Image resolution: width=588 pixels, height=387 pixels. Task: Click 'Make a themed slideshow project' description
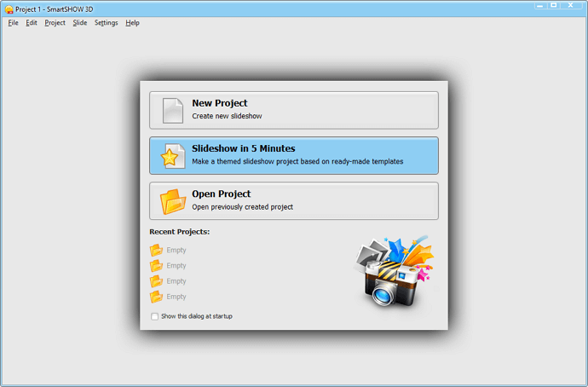[x=297, y=162]
